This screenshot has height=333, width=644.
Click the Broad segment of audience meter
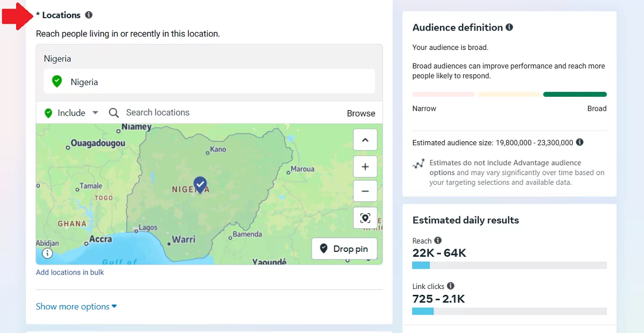574,95
